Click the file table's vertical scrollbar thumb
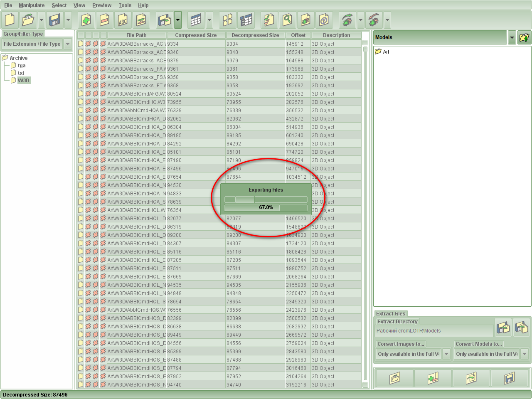 point(365,49)
